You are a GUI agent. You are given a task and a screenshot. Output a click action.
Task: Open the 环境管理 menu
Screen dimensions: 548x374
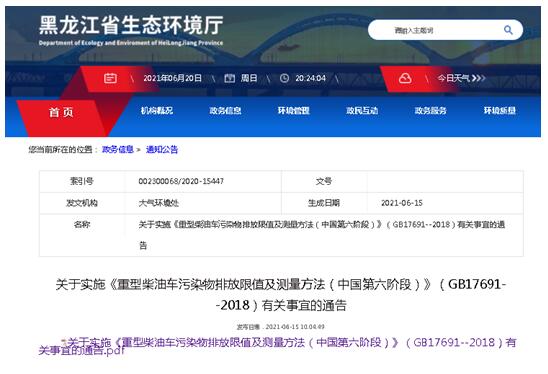tap(294, 110)
